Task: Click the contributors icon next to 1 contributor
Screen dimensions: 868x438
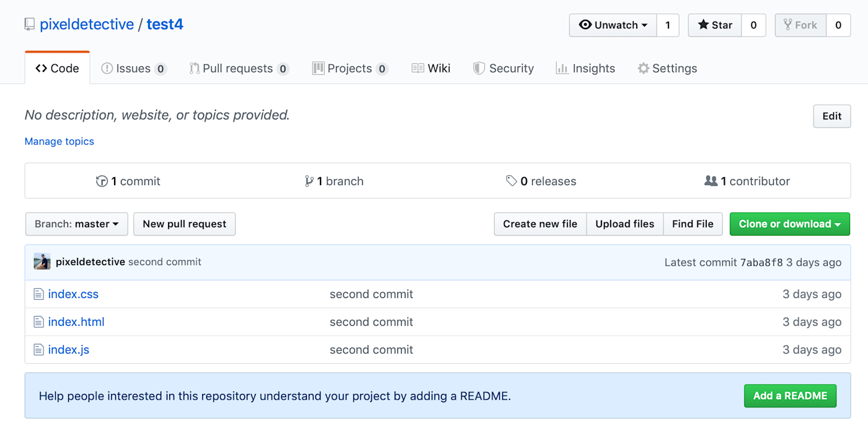Action: tap(711, 181)
